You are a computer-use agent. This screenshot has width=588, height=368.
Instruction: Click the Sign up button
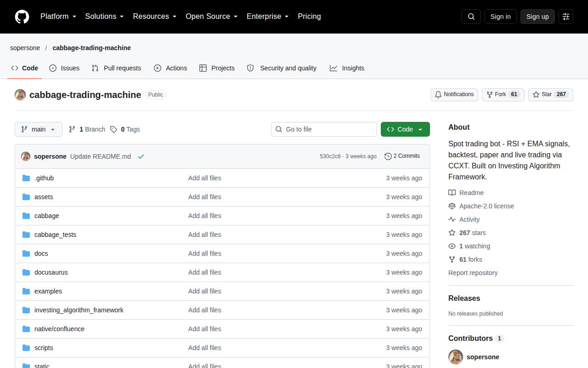click(x=537, y=17)
